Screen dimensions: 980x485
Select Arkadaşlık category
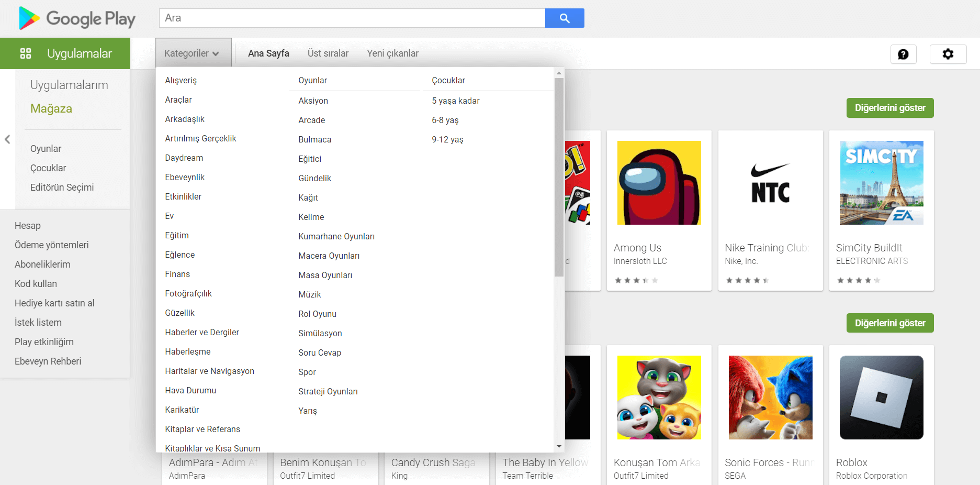185,119
